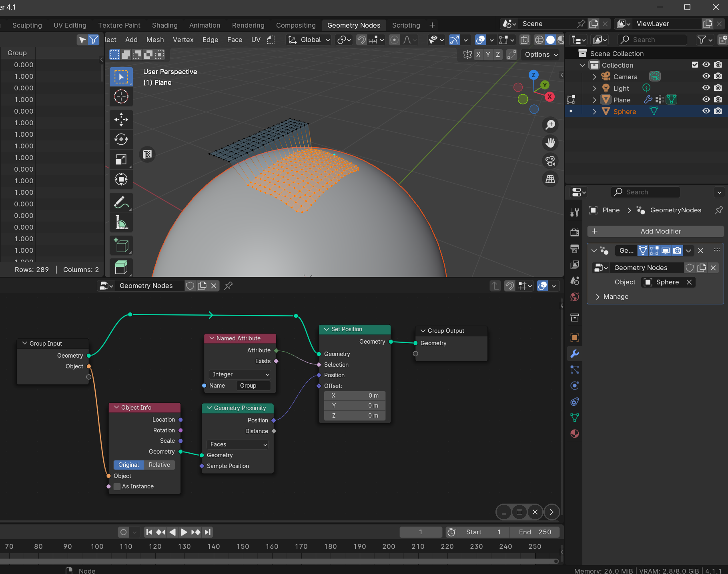Toggle X axis mirror in viewport header

(x=478, y=54)
